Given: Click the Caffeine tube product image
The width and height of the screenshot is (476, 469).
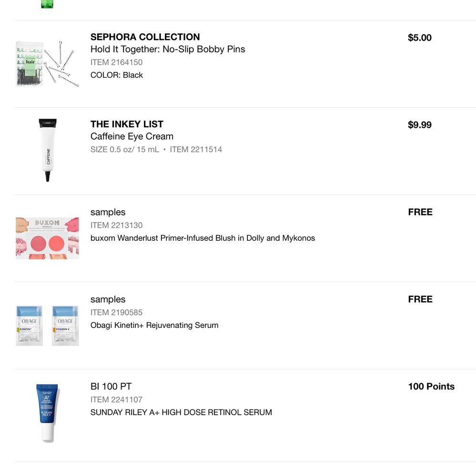Looking at the screenshot, I should [48, 150].
